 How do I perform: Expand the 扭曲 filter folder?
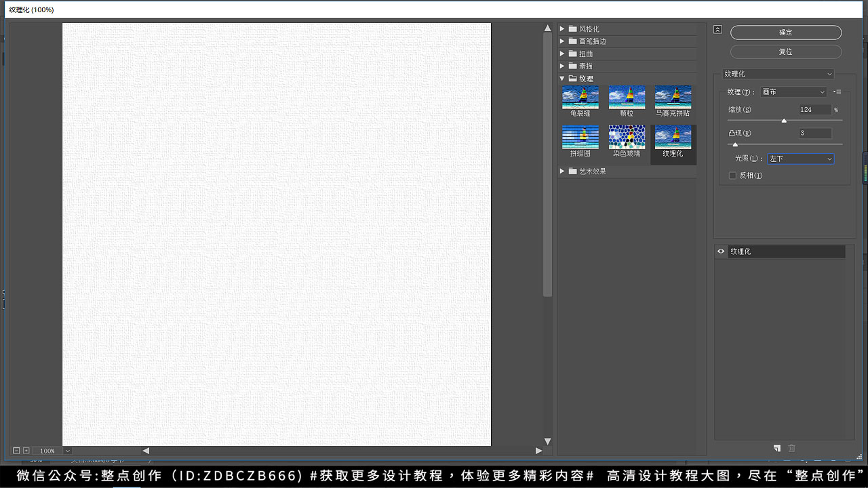point(562,54)
